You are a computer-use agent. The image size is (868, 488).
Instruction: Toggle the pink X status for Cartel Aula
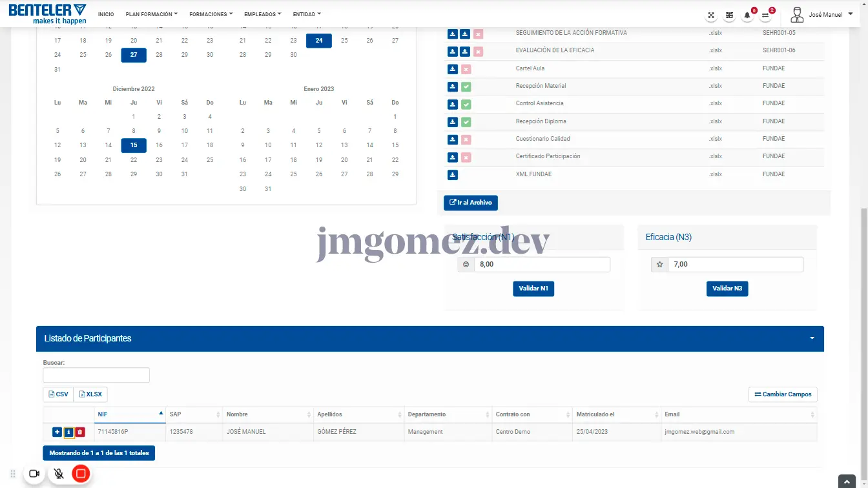(466, 69)
